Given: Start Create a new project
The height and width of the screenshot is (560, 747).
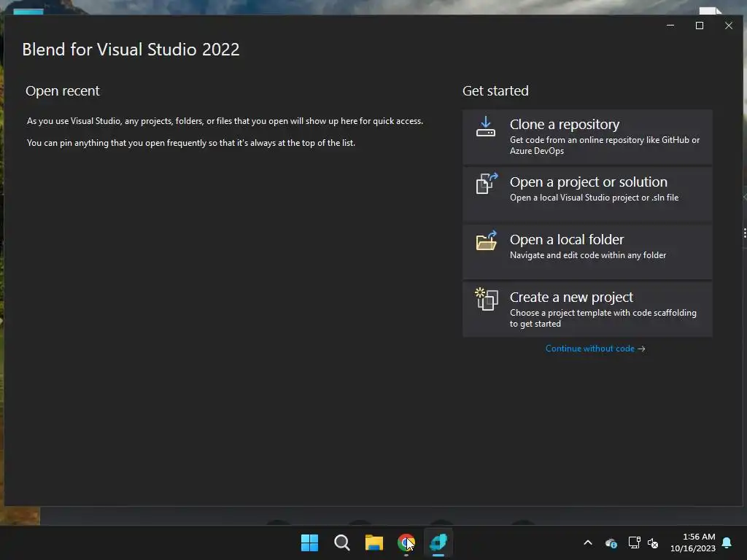Looking at the screenshot, I should (587, 309).
